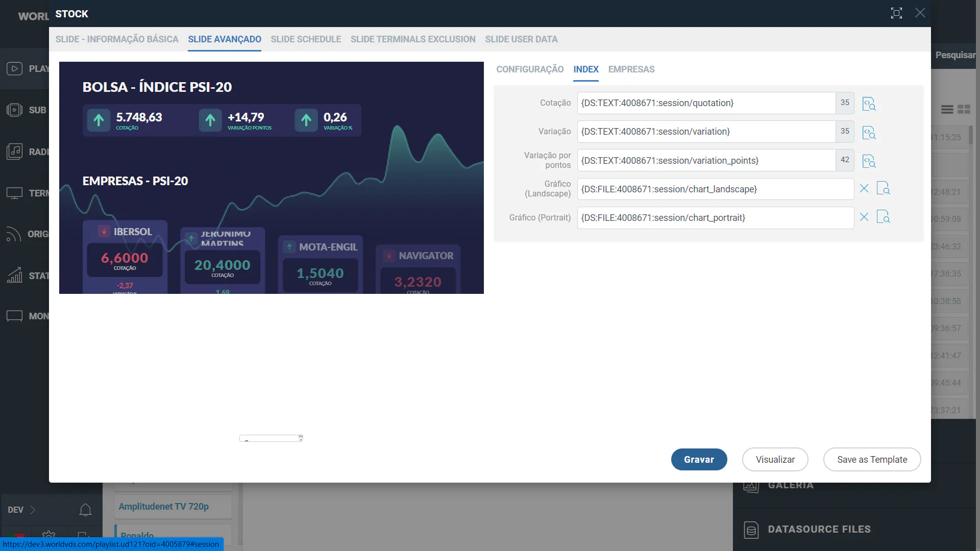980x551 pixels.
Task: Open the Slide Schedule tab
Action: 306,39
